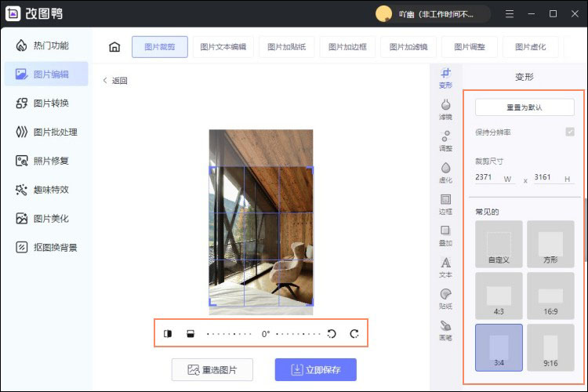
Task: Open 图片转换 in sidebar
Action: coord(46,103)
